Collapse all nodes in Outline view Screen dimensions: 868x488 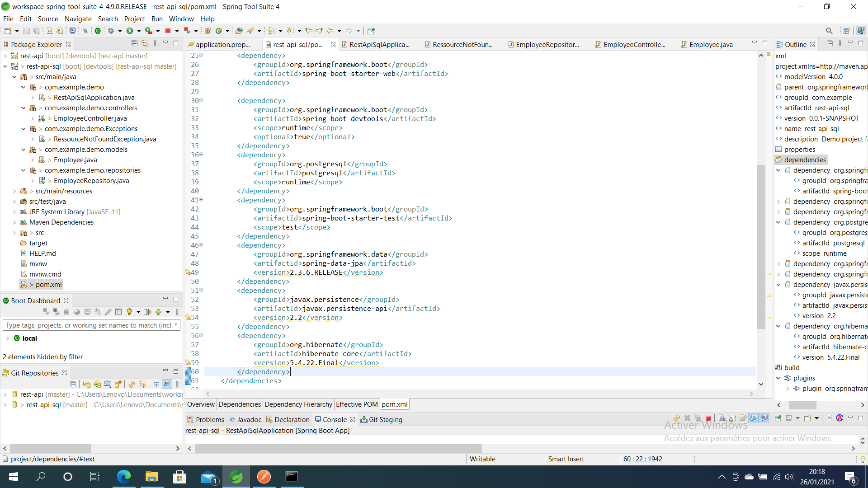point(830,43)
